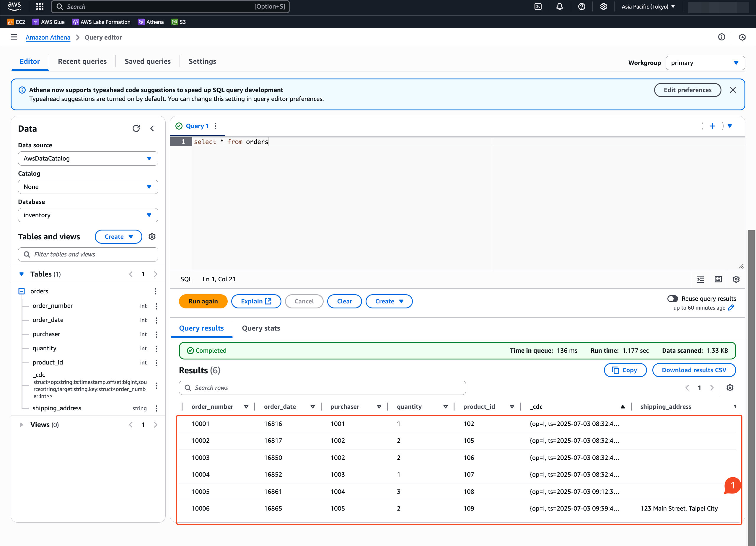Screen dimensions: 756x546
Task: Click the Run again button
Action: pyautogui.click(x=203, y=301)
